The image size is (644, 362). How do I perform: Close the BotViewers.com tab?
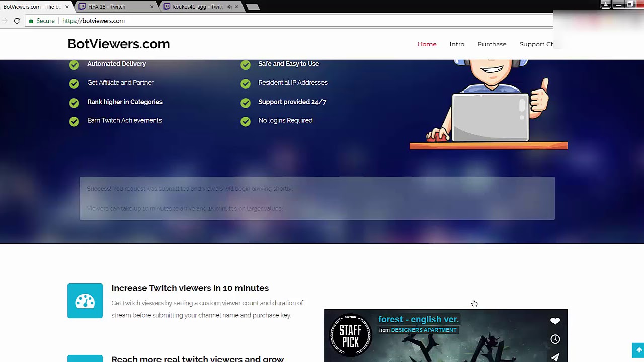67,7
